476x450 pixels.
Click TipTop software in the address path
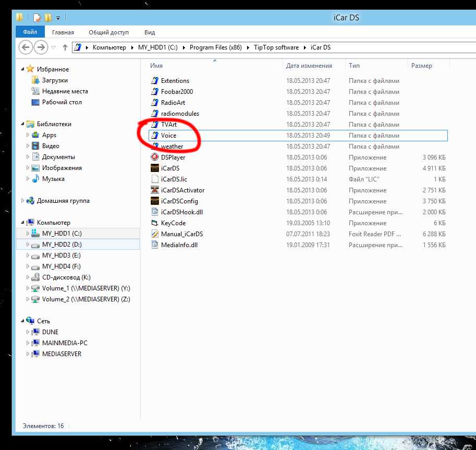[x=276, y=47]
